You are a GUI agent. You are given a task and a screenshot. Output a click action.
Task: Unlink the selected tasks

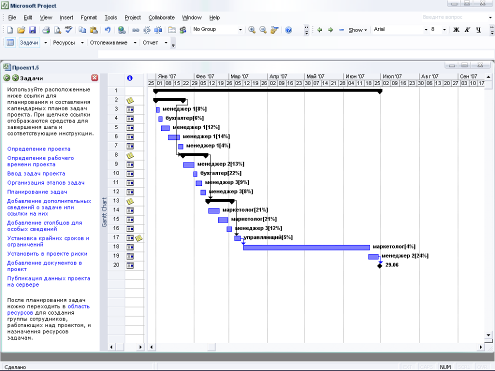tap(147, 30)
